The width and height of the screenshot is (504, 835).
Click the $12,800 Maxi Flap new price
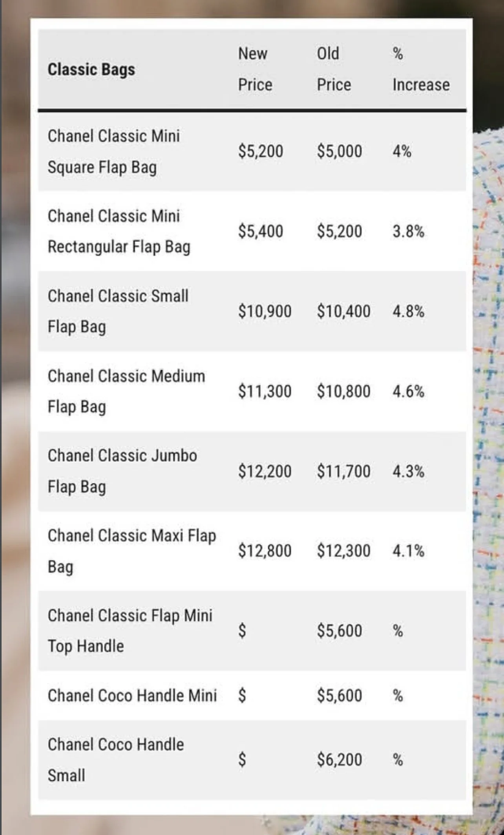coord(265,551)
